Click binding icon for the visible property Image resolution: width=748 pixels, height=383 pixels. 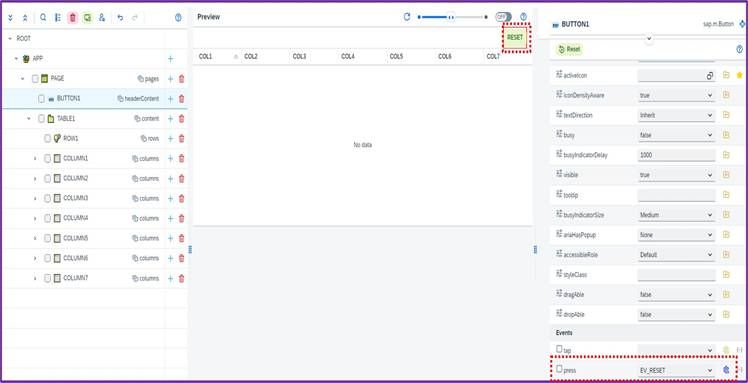[726, 175]
